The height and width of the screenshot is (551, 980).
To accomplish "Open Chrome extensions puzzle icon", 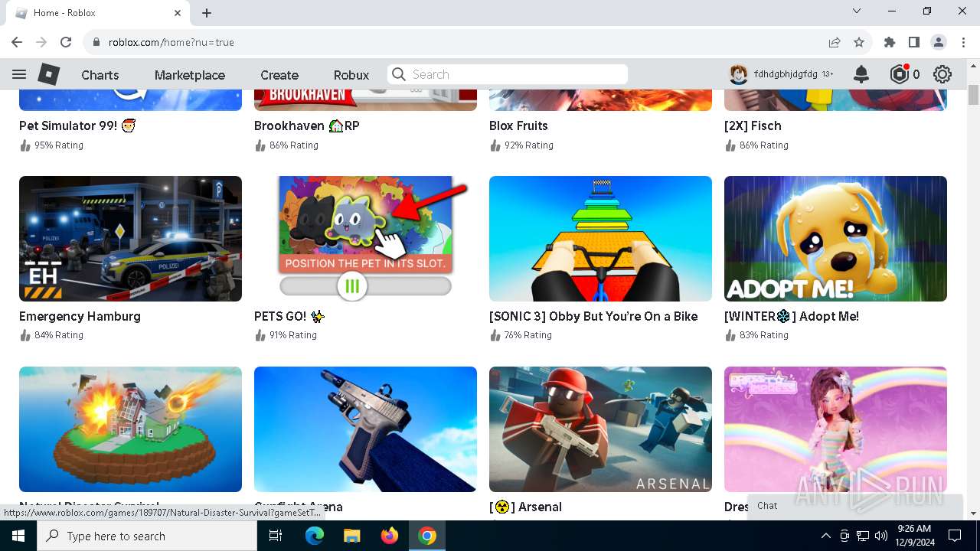I will (890, 42).
